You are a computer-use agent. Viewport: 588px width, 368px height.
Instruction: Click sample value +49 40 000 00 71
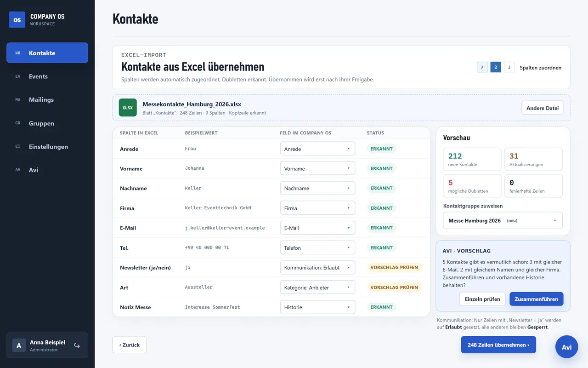[x=207, y=247]
